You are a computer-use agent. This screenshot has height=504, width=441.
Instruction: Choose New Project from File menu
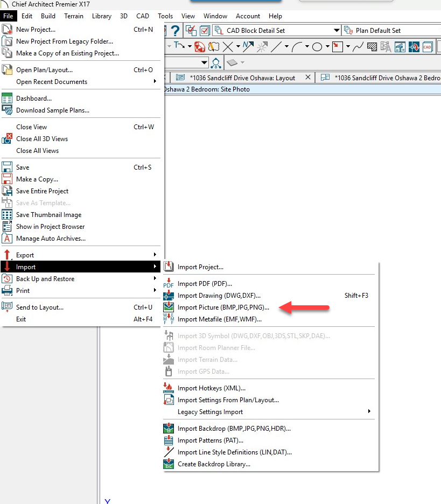click(81, 30)
